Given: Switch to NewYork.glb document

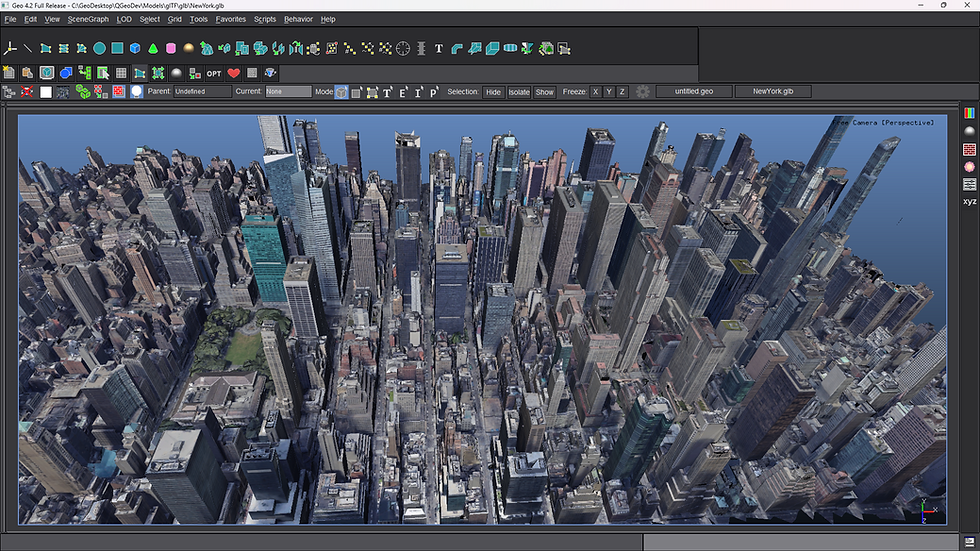Looking at the screenshot, I should (773, 91).
